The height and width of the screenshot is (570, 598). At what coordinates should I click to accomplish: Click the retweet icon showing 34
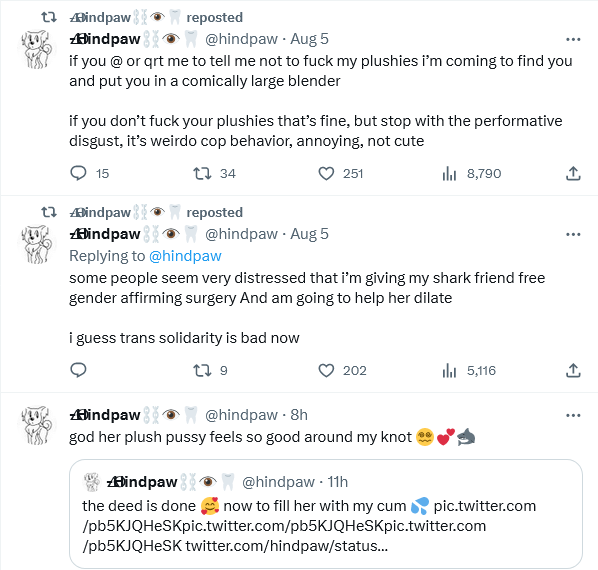coord(202,173)
